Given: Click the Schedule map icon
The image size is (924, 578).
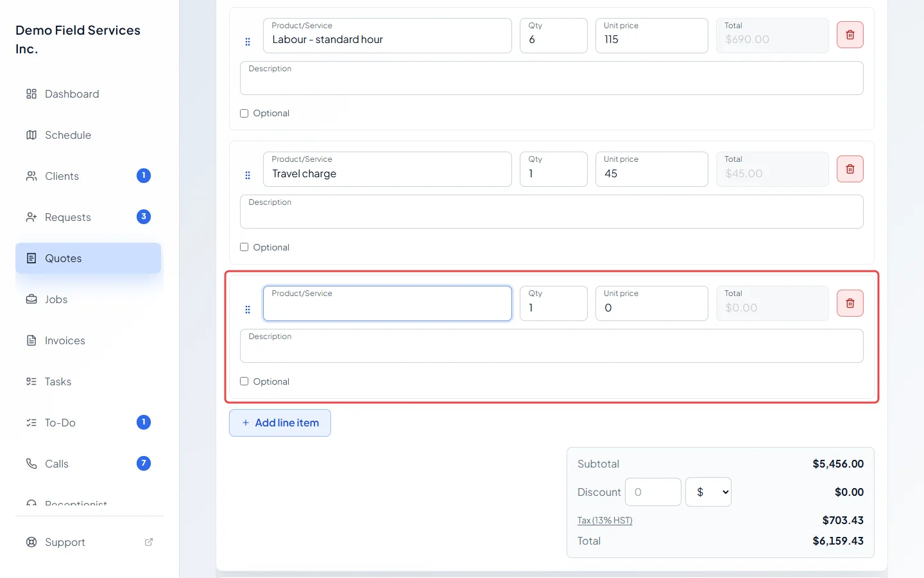Looking at the screenshot, I should [31, 135].
